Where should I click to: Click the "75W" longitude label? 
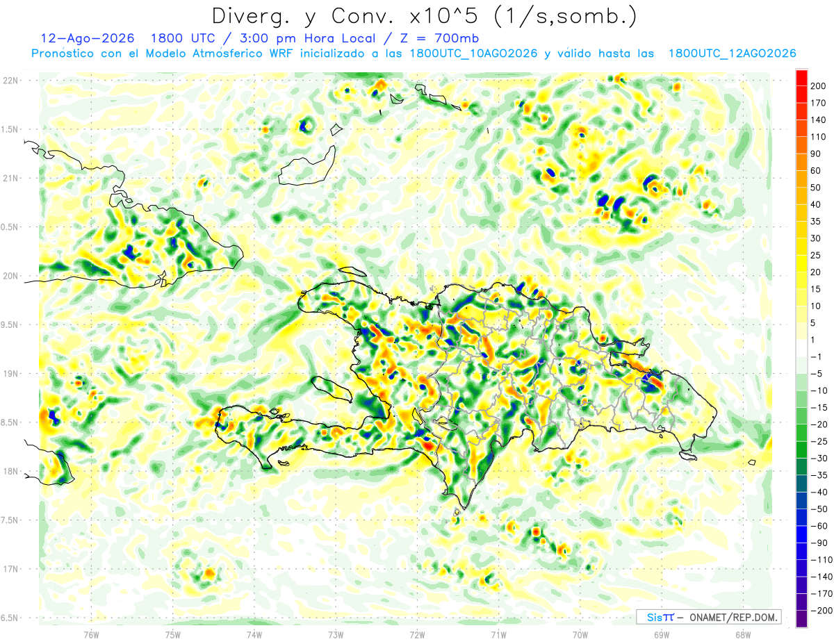pyautogui.click(x=173, y=634)
